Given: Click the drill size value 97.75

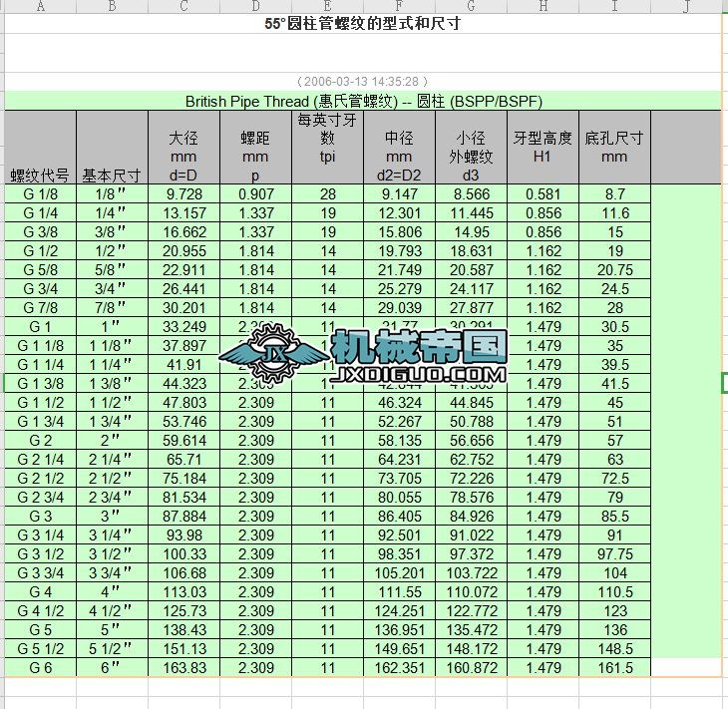Looking at the screenshot, I should (x=615, y=553).
